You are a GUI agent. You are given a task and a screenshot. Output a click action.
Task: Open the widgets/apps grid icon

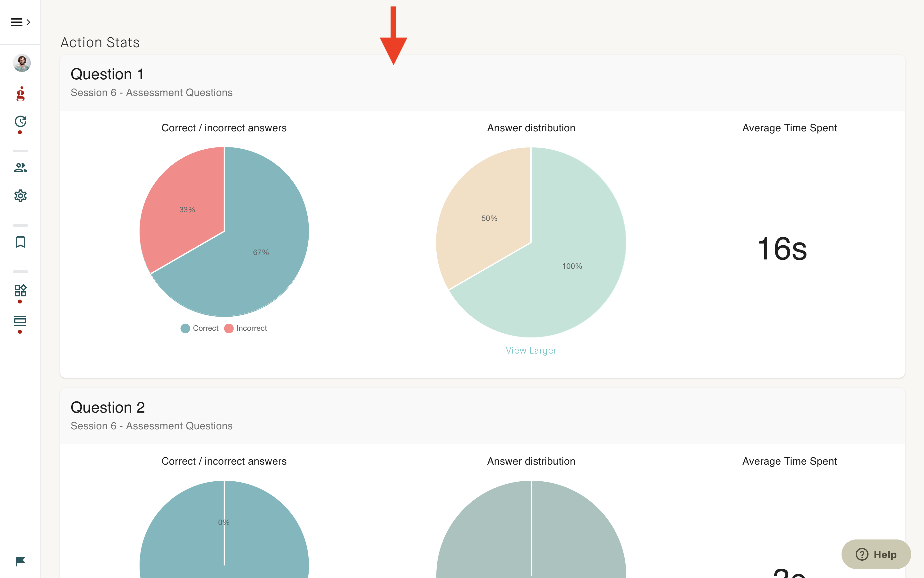tap(21, 291)
